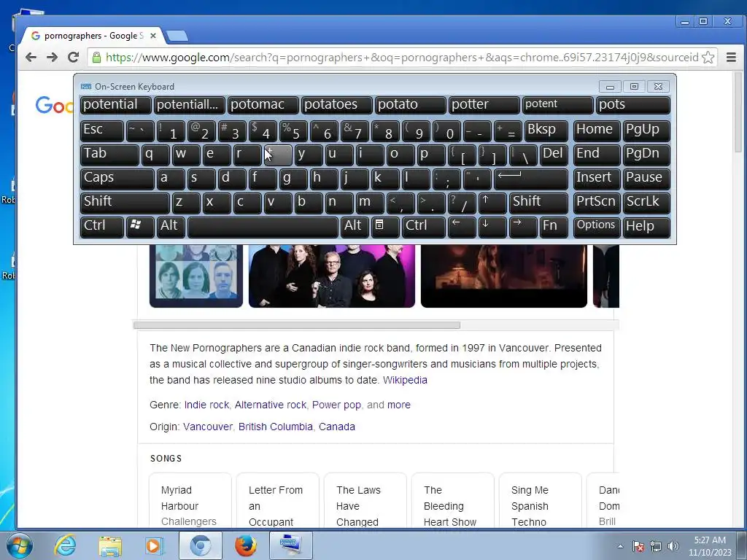Image resolution: width=747 pixels, height=560 pixels.
Task: Tap the Windows logo key on the keyboard
Action: pyautogui.click(x=140, y=227)
